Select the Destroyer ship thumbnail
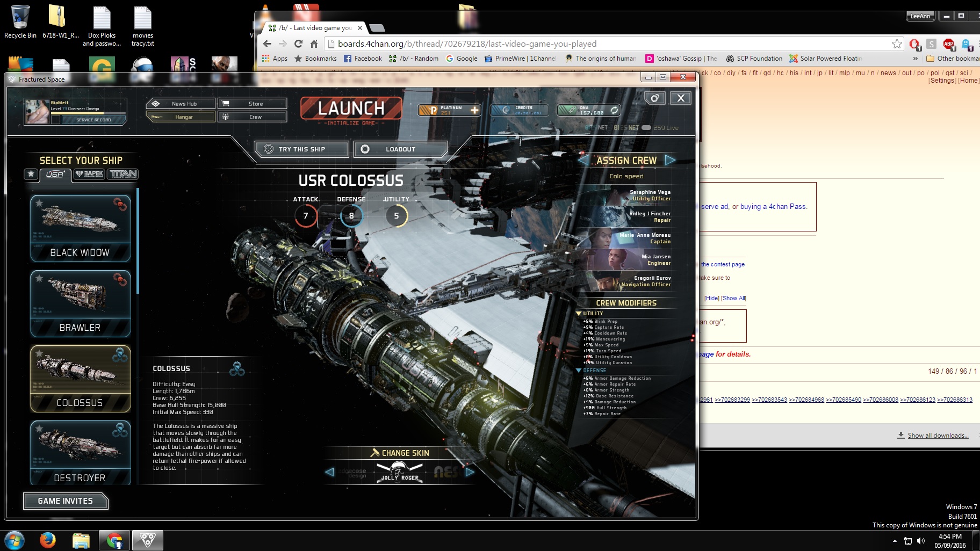 pos(81,452)
